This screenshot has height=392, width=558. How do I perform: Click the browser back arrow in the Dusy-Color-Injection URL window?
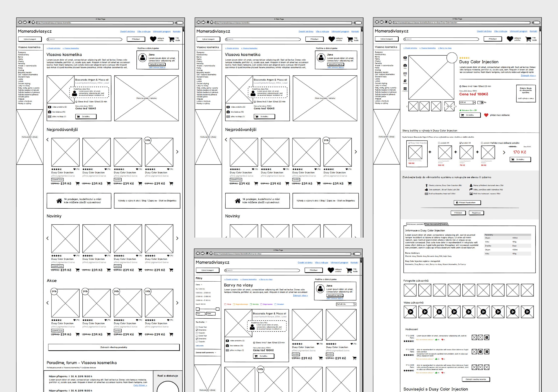[377, 22]
